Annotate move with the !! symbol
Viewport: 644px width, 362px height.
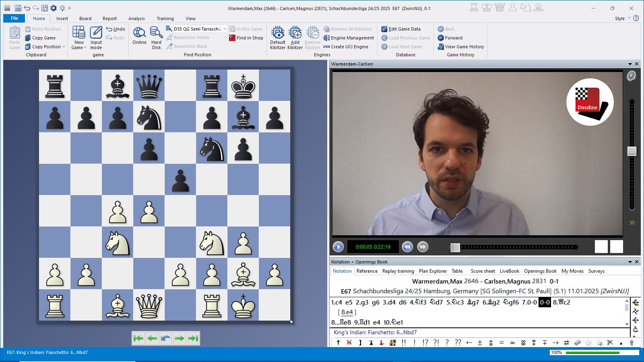(x=404, y=343)
